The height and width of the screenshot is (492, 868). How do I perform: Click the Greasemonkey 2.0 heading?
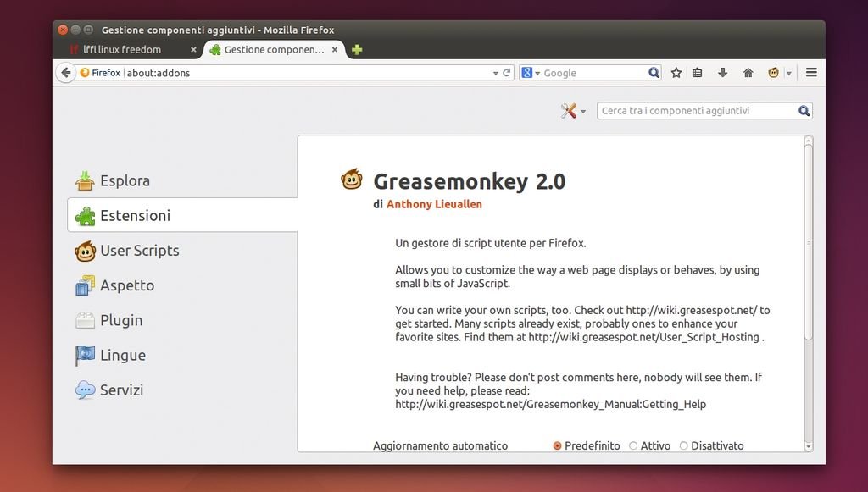[x=470, y=181]
